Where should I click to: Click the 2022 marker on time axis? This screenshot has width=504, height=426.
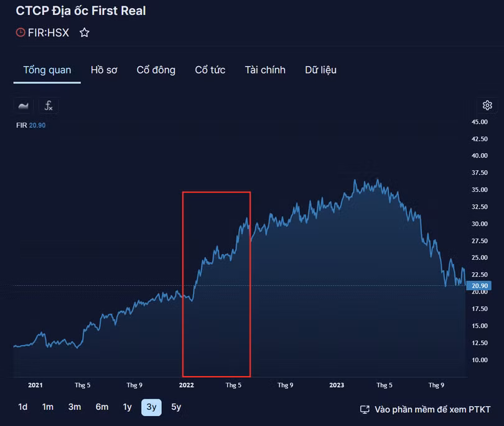pos(187,385)
